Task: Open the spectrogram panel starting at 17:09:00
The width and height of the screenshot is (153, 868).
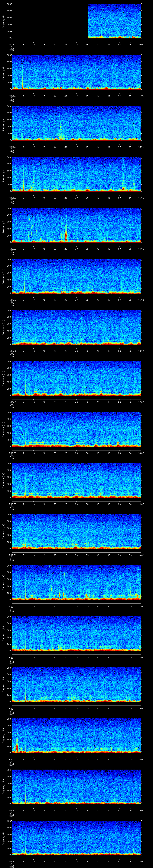Action: [x=77, y=21]
